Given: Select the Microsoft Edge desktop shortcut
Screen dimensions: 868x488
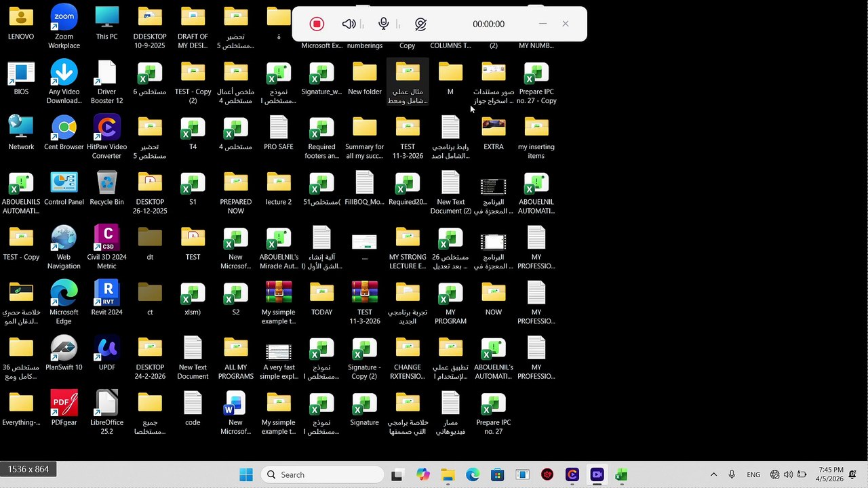Looking at the screenshot, I should click(64, 302).
